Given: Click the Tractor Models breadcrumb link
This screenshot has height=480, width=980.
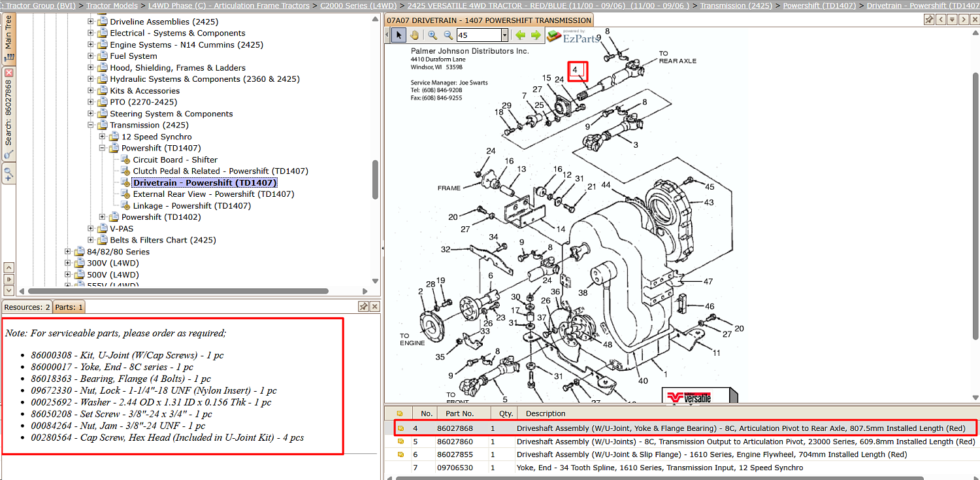Looking at the screenshot, I should pos(112,5).
